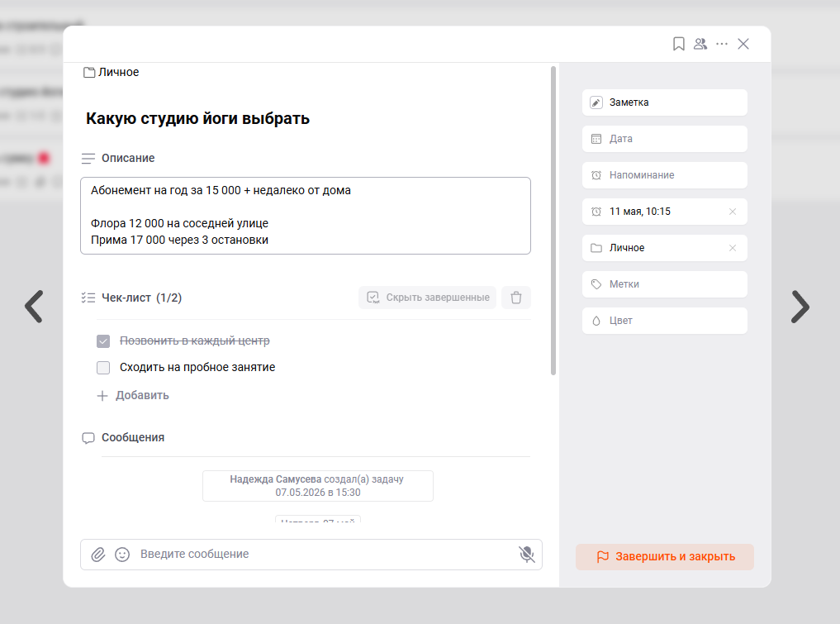840x624 pixels.
Task: Close the task dialog with X
Action: coord(743,44)
